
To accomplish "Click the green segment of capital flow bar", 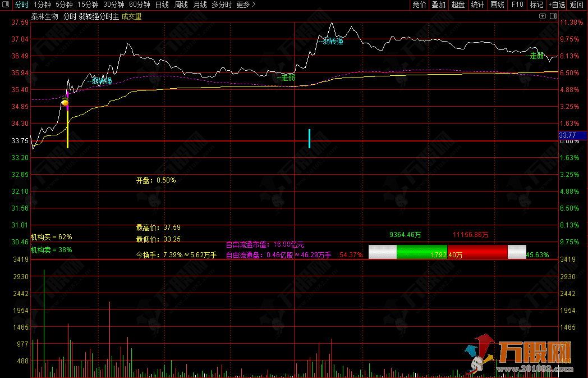I will [x=422, y=252].
